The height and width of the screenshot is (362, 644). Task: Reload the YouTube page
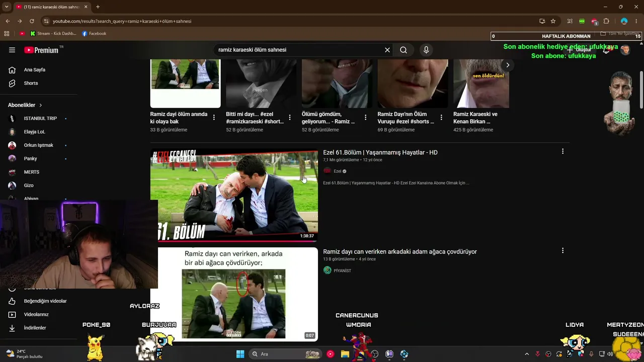[x=32, y=21]
